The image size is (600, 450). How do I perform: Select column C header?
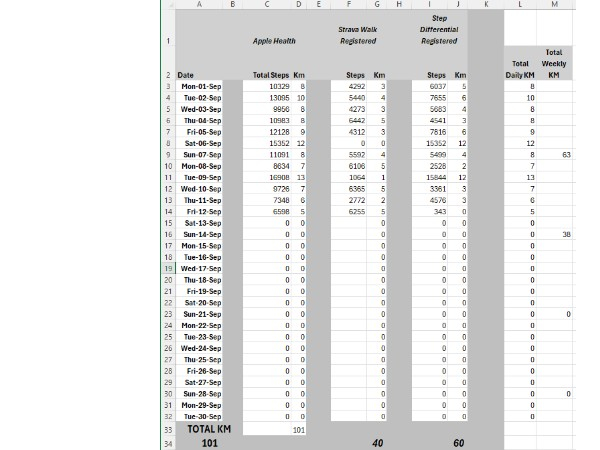264,5
